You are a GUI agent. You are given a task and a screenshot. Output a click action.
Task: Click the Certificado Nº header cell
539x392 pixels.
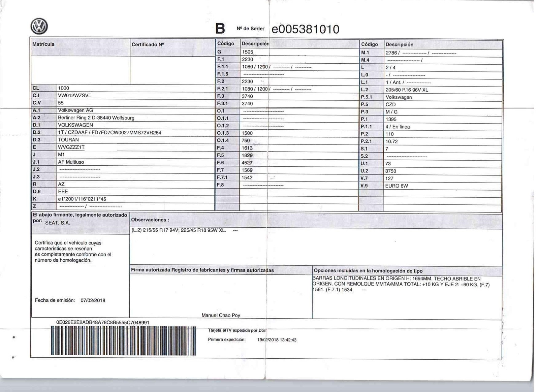click(172, 47)
